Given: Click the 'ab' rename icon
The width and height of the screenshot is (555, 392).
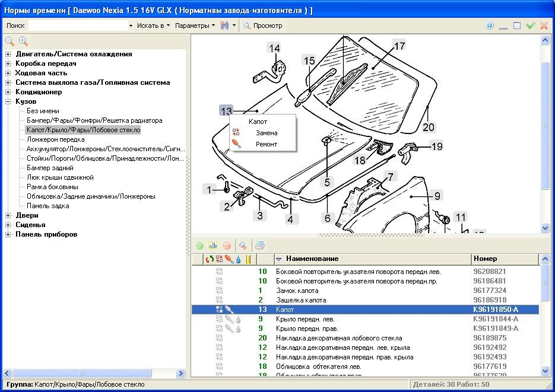Looking at the screenshot, I should (x=213, y=246).
